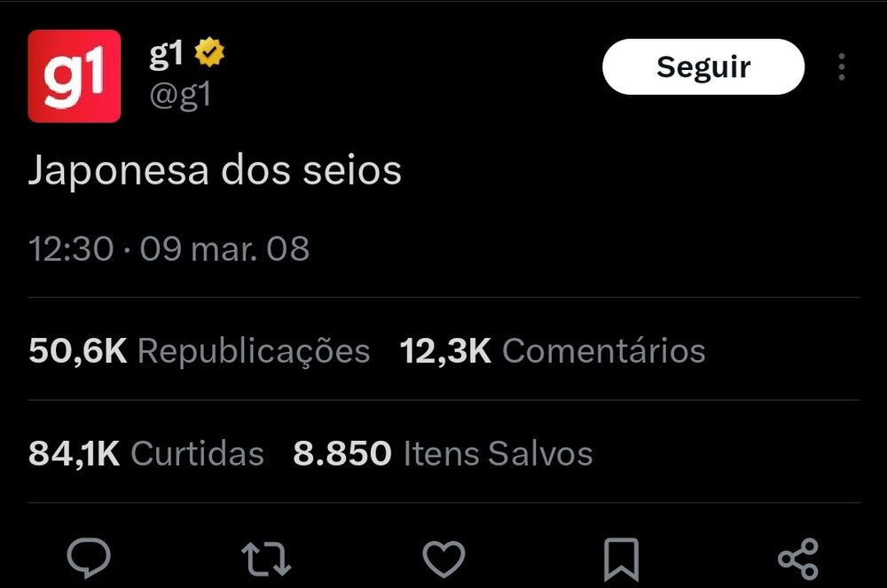Open the reply comment icon

[89, 558]
